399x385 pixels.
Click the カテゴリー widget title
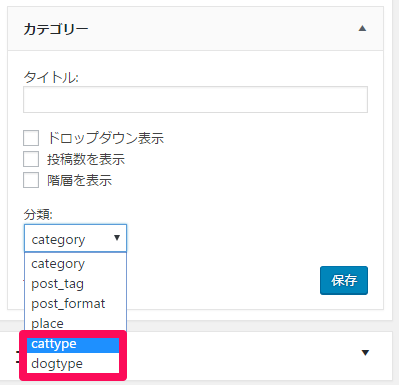(x=56, y=29)
